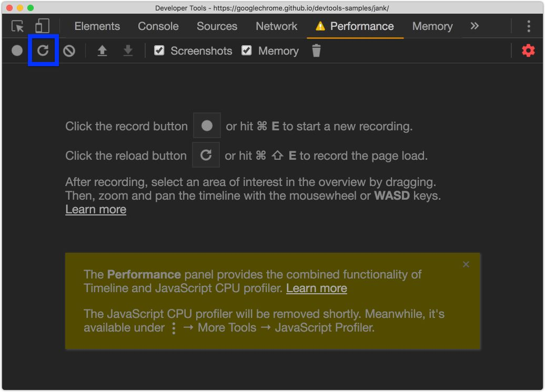Image resolution: width=545 pixels, height=392 pixels.
Task: Toggle the Memory checkbox
Action: [x=246, y=50]
